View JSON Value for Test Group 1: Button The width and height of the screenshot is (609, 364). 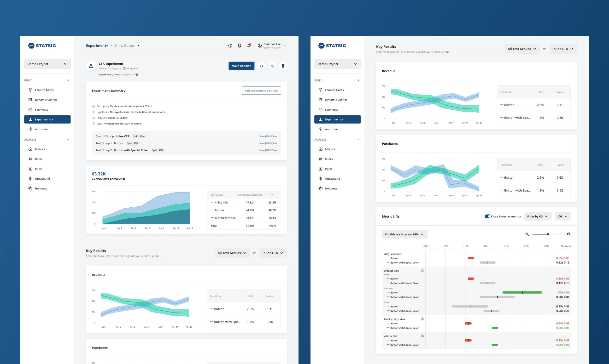pyautogui.click(x=268, y=143)
